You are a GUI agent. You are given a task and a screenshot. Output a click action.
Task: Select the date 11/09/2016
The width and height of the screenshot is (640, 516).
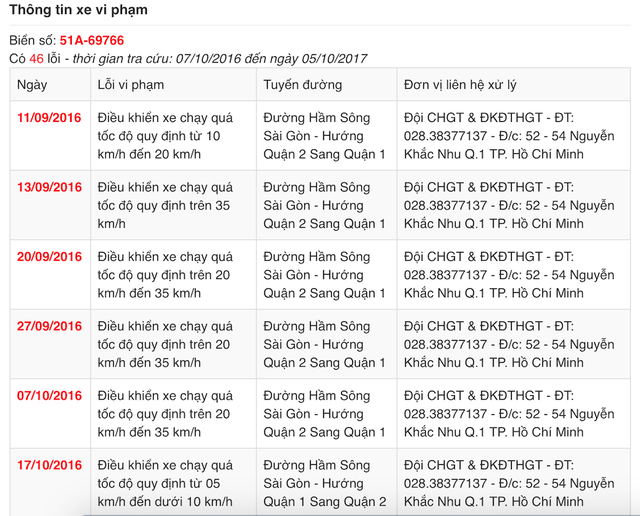point(50,118)
